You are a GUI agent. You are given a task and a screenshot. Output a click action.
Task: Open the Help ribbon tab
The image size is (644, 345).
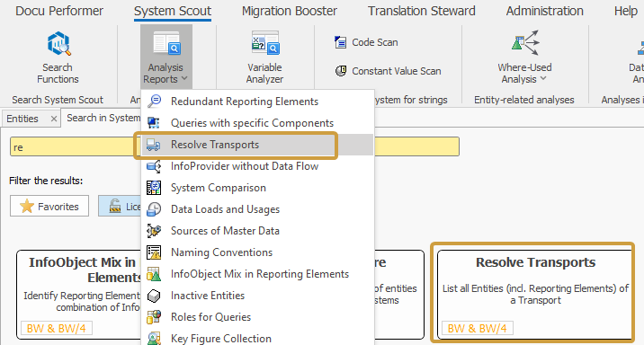tap(625, 11)
